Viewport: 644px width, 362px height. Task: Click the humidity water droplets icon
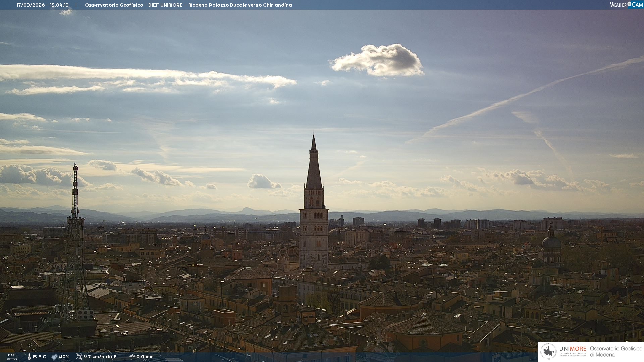pos(54,357)
